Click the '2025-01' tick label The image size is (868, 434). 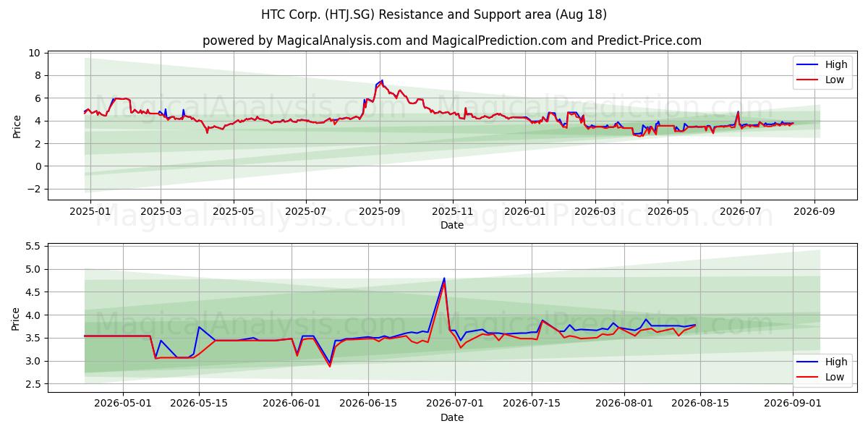90,212
